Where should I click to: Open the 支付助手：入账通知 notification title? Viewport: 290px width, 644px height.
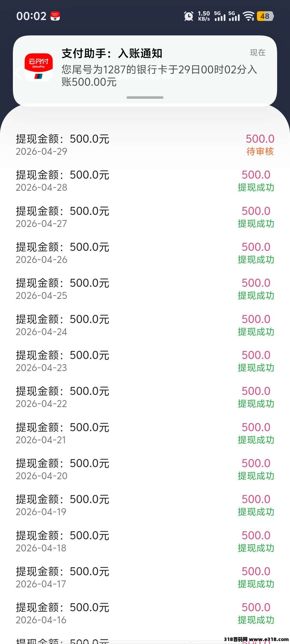point(112,53)
